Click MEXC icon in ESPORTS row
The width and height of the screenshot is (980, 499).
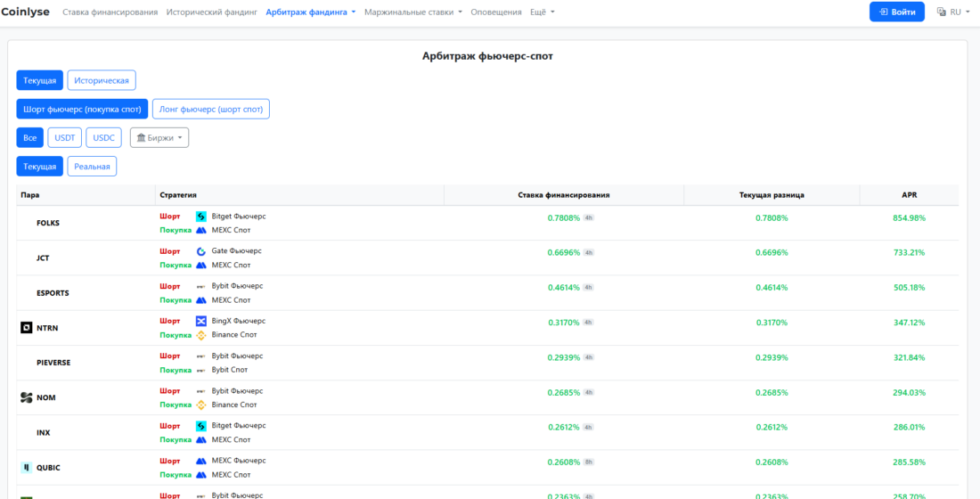click(201, 300)
